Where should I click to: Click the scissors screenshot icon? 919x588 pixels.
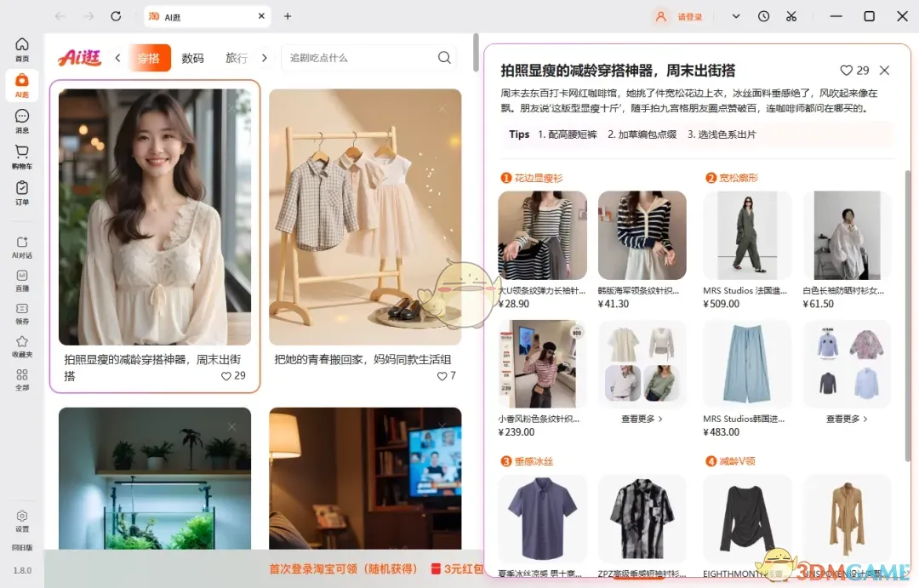[791, 16]
